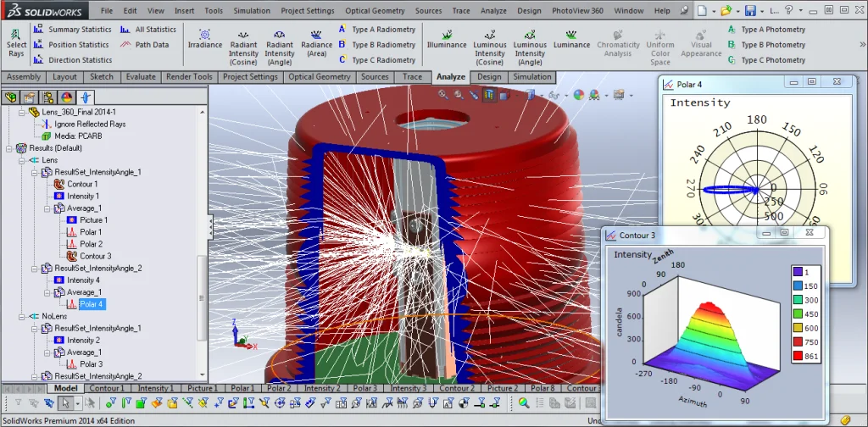
Task: Click Select All Filters icon
Action: point(49,403)
